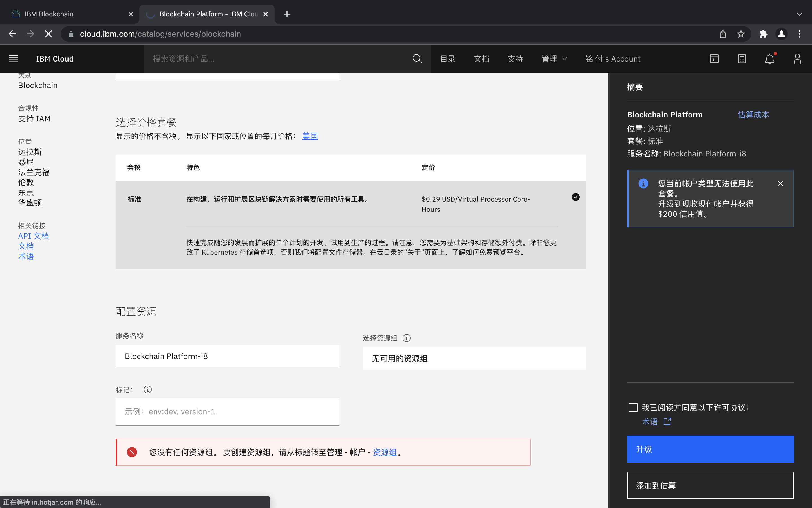The height and width of the screenshot is (508, 812).
Task: Open the 文档 link under 相关链接
Action: (26, 246)
